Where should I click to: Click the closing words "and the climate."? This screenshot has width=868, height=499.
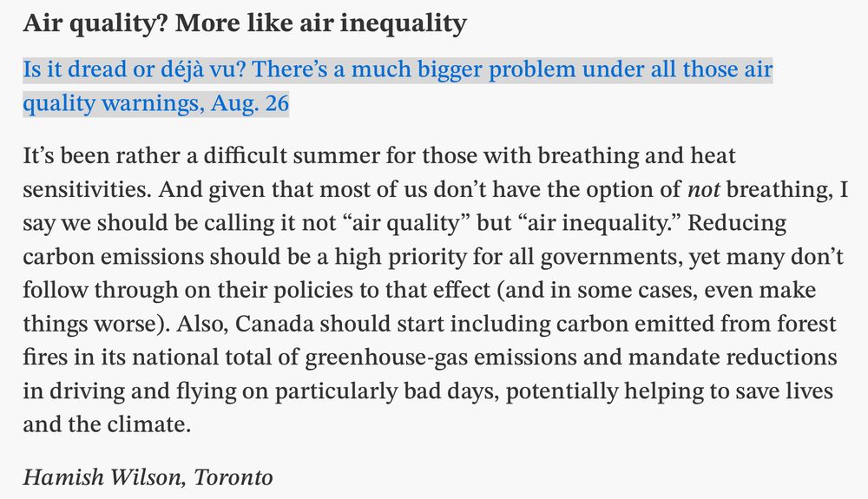(x=107, y=424)
